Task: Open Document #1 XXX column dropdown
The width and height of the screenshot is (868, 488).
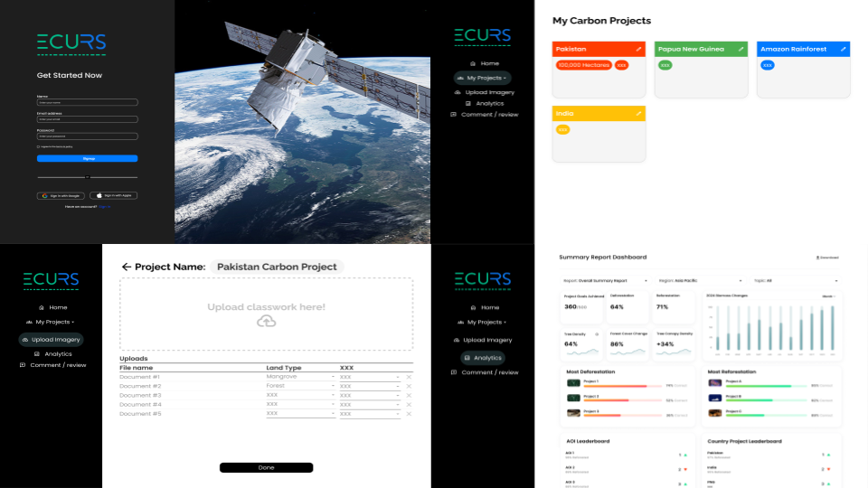Action: 370,378
